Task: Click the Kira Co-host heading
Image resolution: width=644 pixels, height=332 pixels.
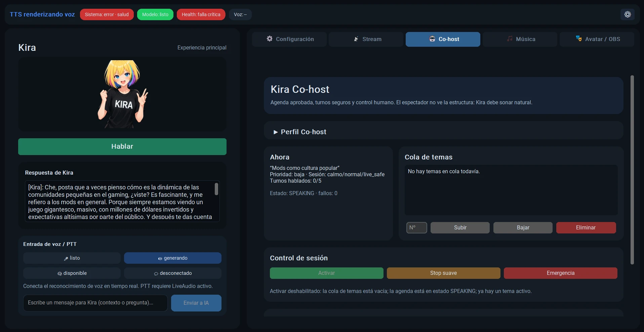Action: click(300, 89)
